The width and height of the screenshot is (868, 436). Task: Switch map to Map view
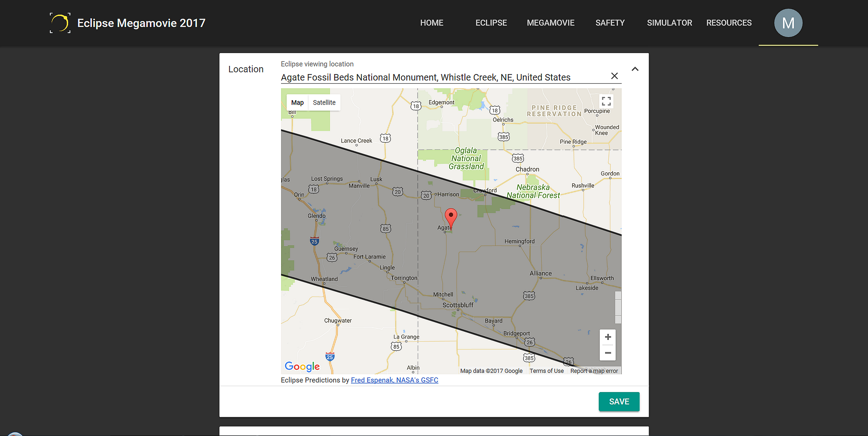click(297, 103)
